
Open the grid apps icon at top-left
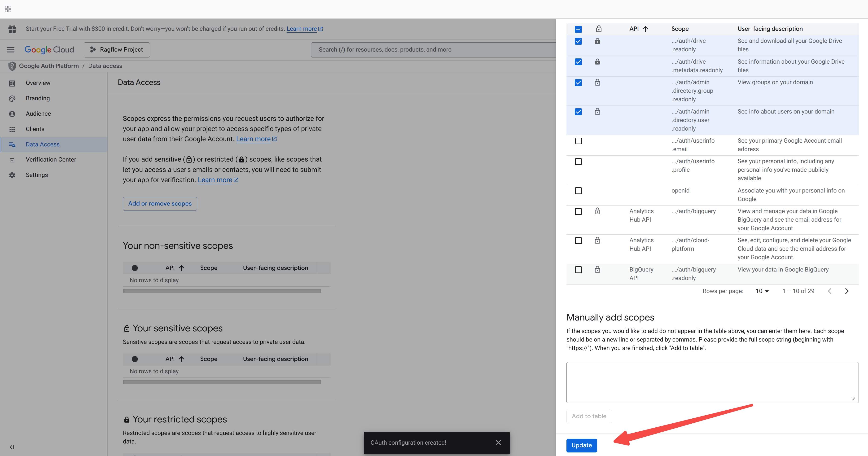(x=8, y=9)
